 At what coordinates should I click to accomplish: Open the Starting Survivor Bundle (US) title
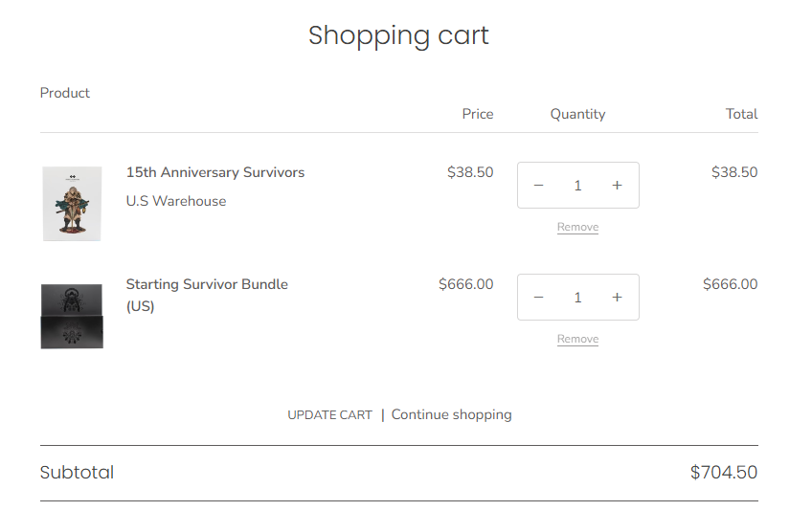pyautogui.click(x=207, y=285)
